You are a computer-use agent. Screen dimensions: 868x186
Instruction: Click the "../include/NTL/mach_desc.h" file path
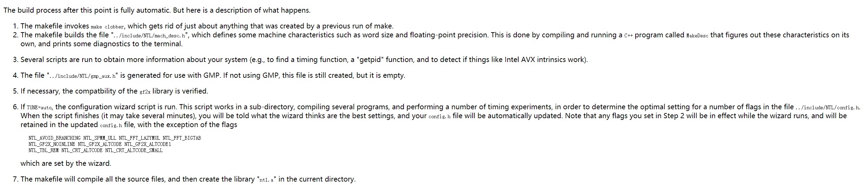[x=150, y=36]
